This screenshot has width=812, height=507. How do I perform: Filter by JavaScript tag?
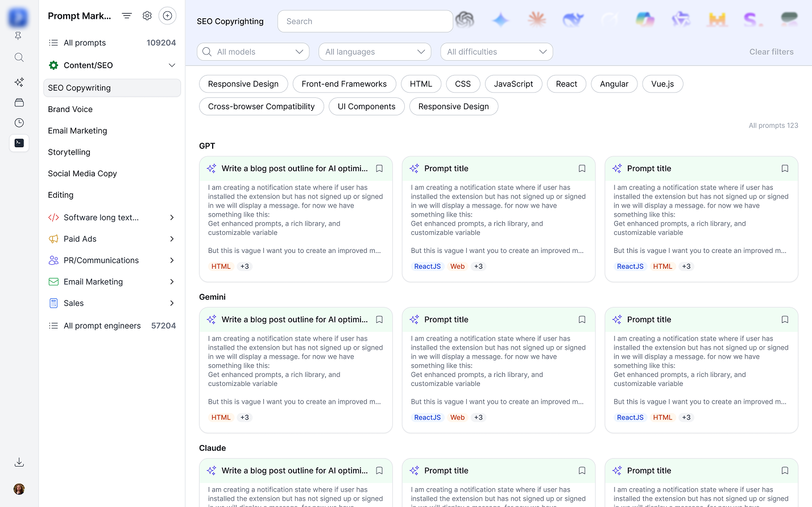(513, 84)
